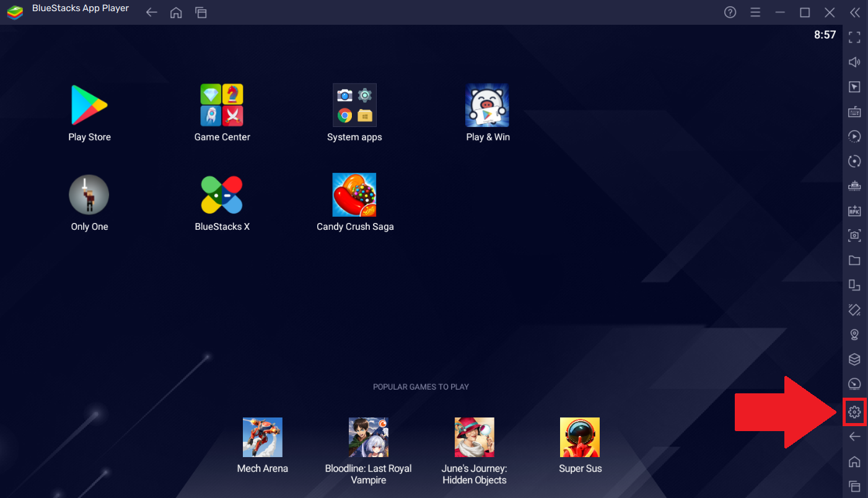Click the recent apps icon in side toolbar

point(854,486)
